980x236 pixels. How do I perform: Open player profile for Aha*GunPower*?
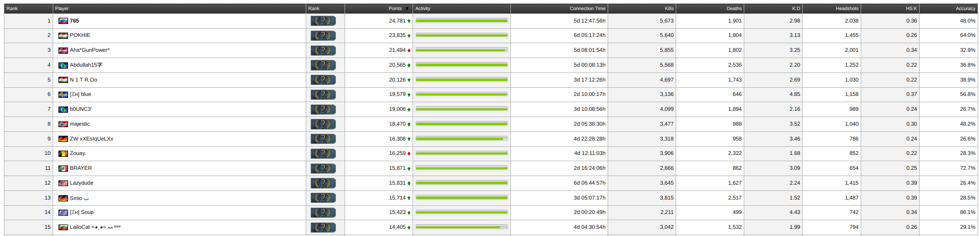[x=90, y=50]
